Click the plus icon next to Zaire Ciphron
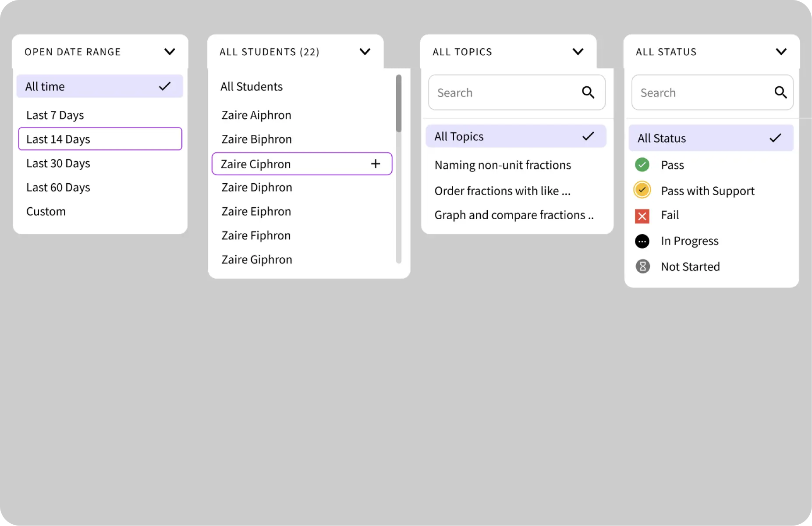Image resolution: width=812 pixels, height=526 pixels. pos(376,163)
